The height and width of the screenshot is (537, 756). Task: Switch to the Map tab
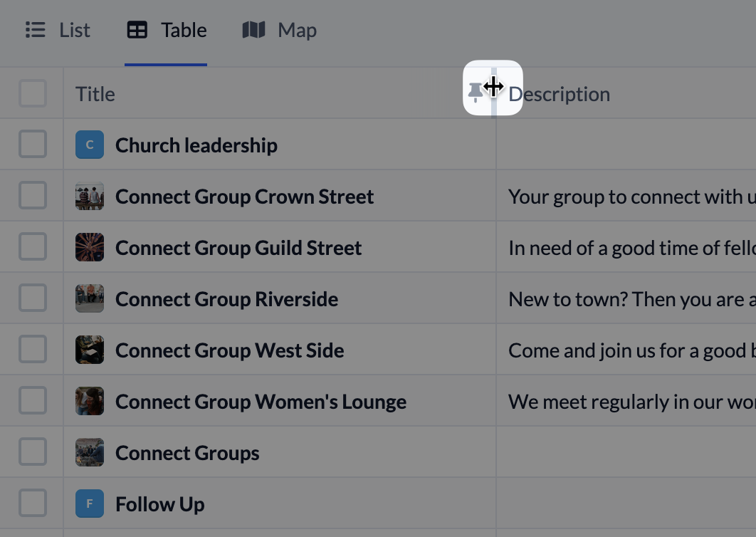(x=279, y=30)
